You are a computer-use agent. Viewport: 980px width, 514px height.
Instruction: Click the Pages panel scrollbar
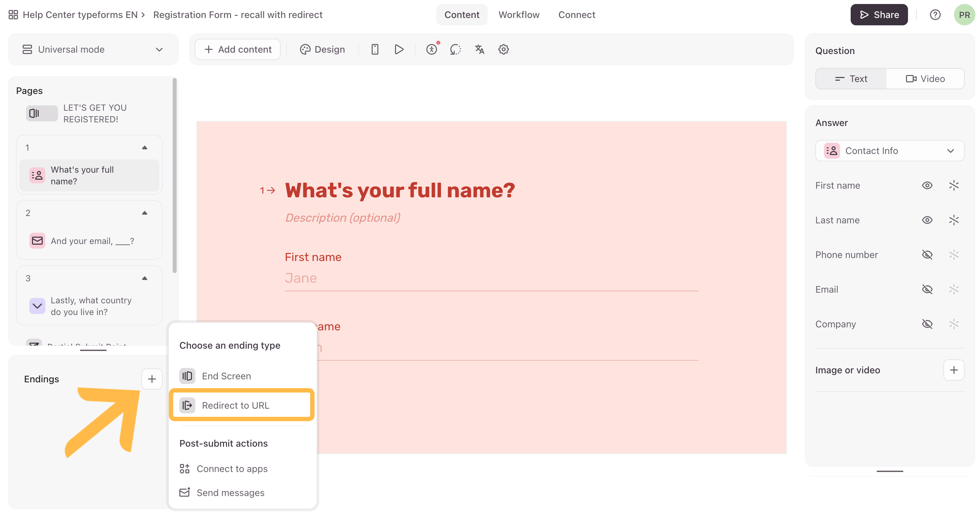[175, 176]
